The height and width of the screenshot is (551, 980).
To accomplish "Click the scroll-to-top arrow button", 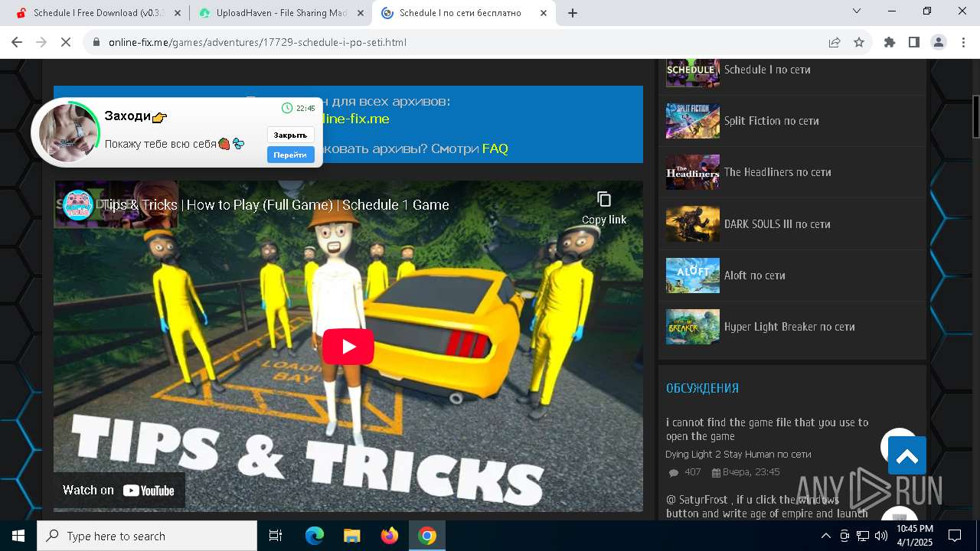I will (x=907, y=456).
